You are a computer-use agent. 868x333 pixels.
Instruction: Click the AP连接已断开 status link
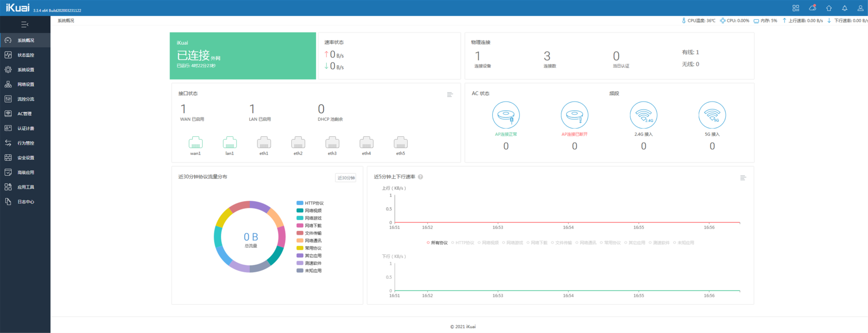[x=574, y=134]
